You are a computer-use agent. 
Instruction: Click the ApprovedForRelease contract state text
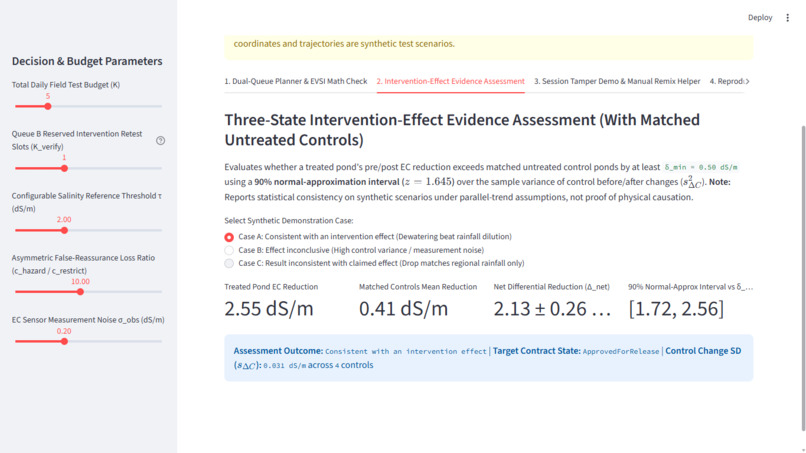click(x=621, y=352)
